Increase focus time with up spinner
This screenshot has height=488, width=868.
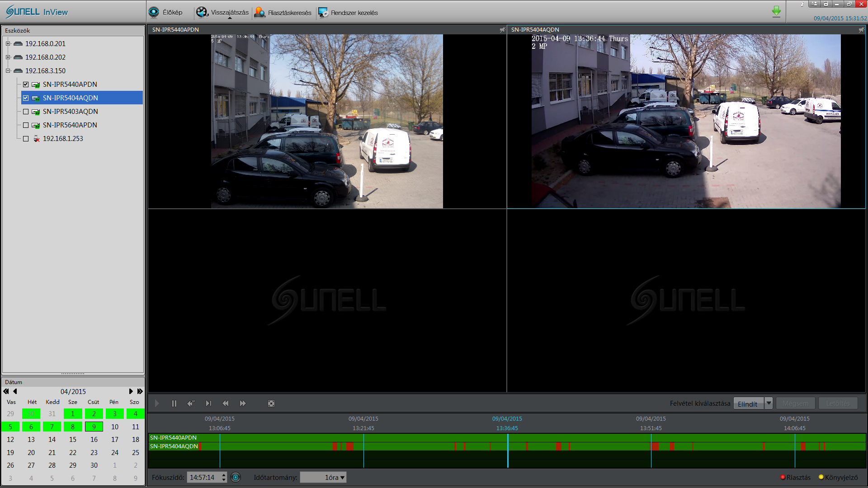pos(224,474)
